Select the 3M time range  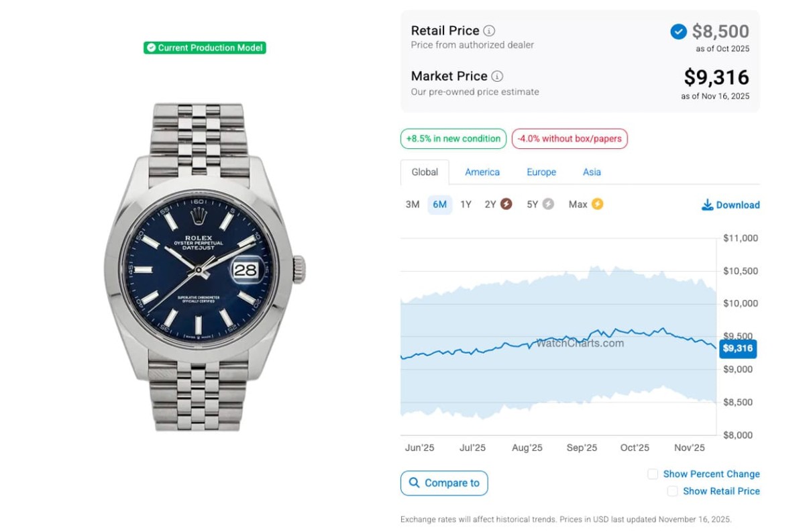click(x=413, y=205)
